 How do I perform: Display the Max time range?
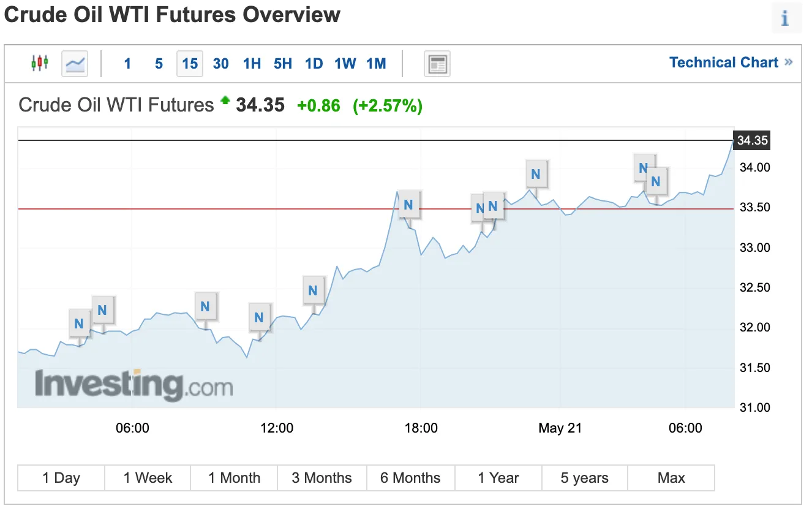tap(671, 478)
